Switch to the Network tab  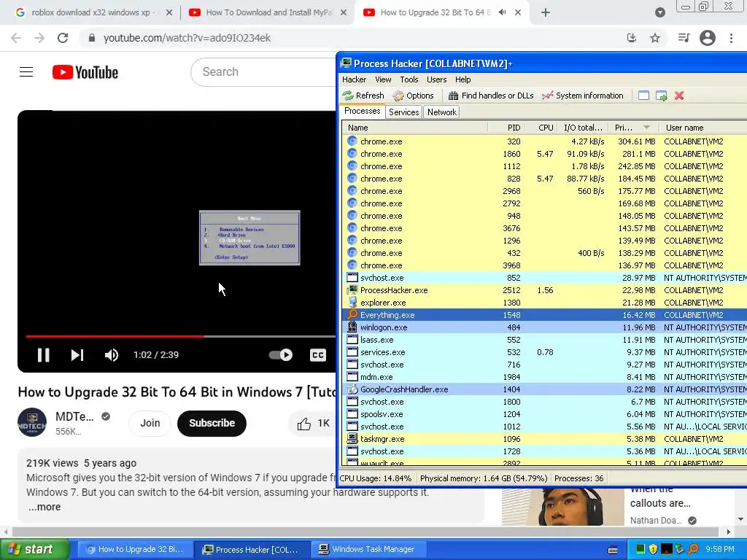coord(441,112)
